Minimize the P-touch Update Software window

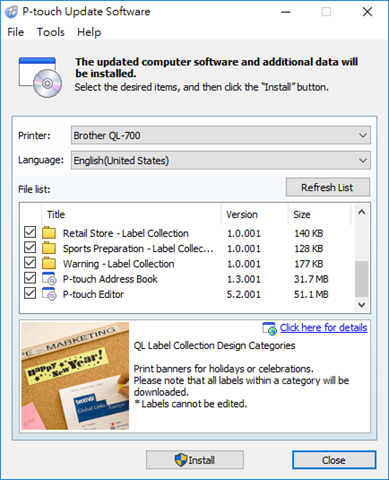(x=286, y=12)
